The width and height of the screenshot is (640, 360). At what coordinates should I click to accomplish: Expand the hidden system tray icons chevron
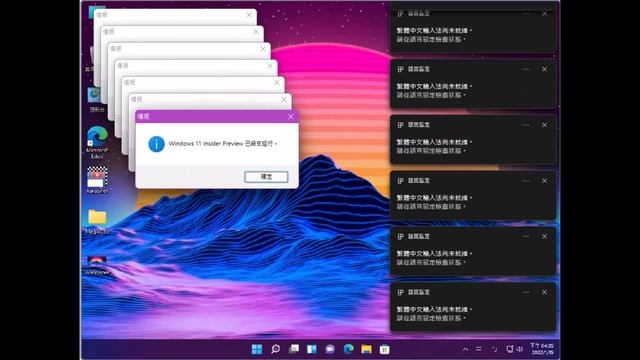coord(465,349)
